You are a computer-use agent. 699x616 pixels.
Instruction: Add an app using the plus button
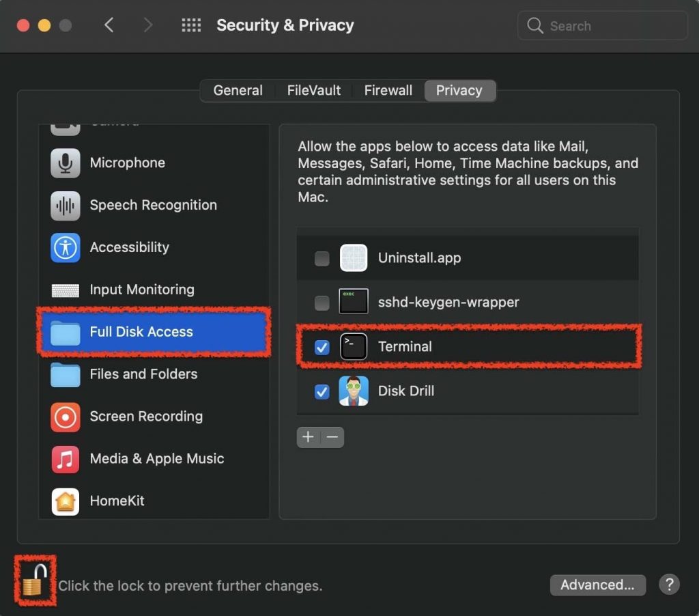click(309, 437)
